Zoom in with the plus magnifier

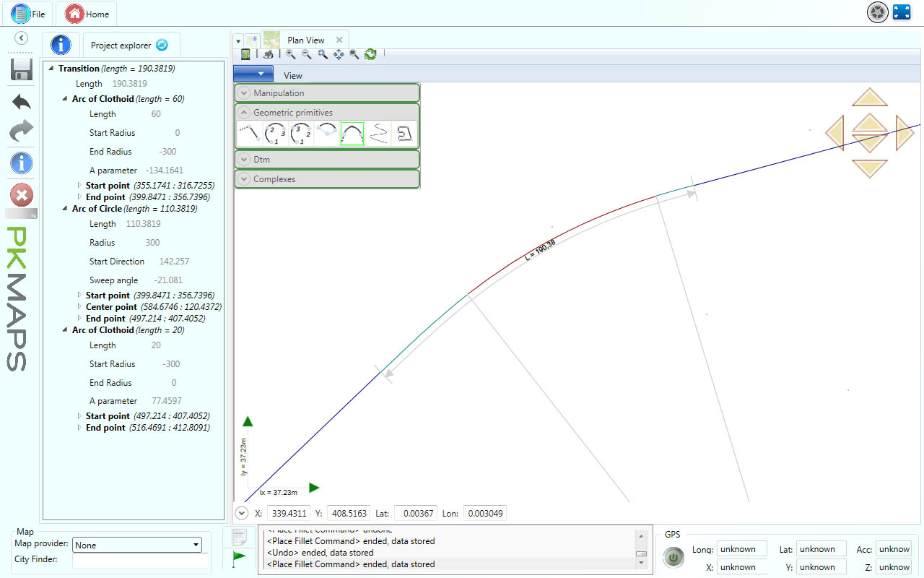pyautogui.click(x=290, y=54)
